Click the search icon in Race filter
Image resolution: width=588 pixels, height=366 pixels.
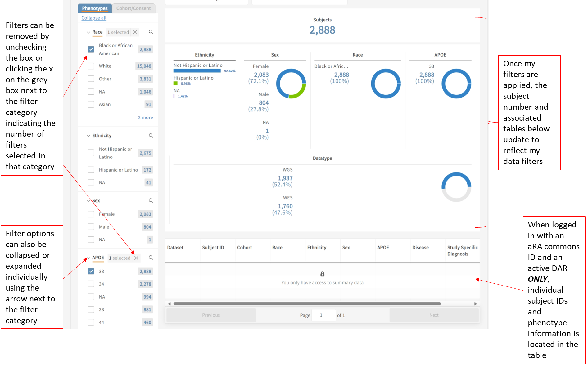pos(151,32)
